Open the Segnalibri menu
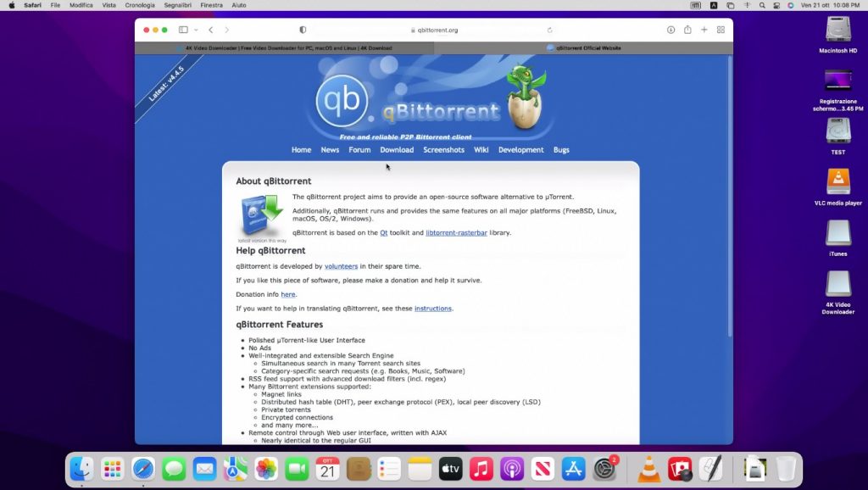The width and height of the screenshot is (868, 490). pos(178,5)
